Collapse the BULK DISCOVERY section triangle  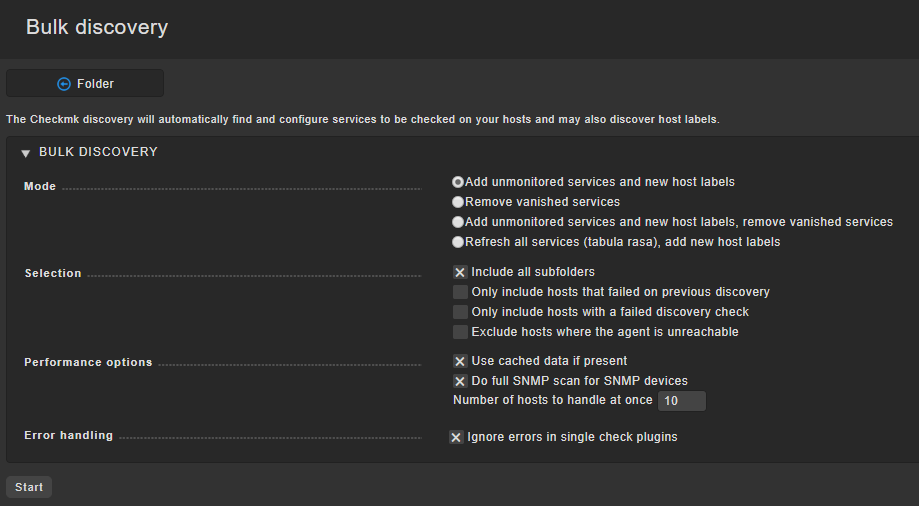tap(25, 153)
